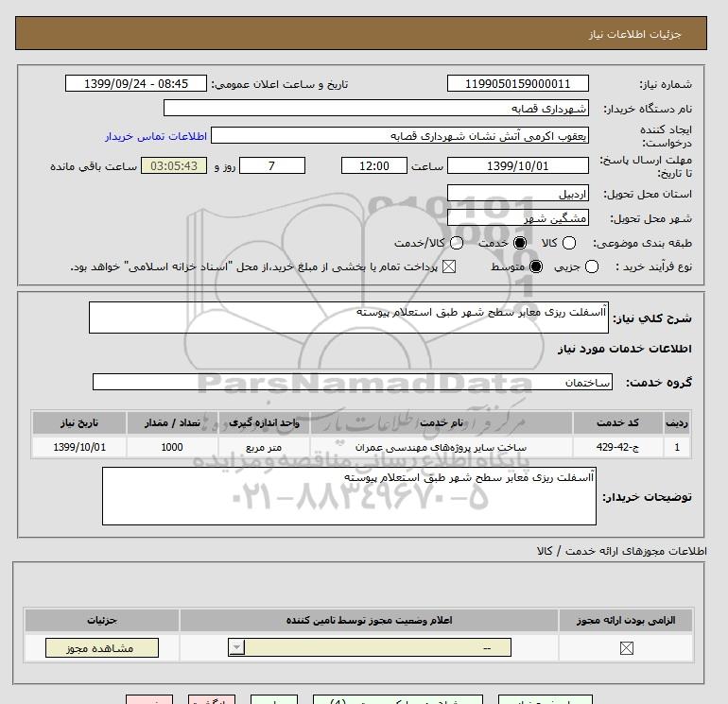Click the مشاهده مجوز button
Viewport: 728px width, 704px height.
pos(102,648)
